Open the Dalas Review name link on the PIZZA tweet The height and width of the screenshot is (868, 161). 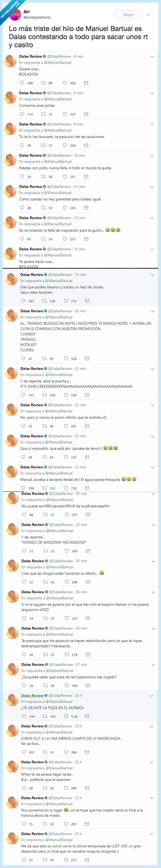(32, 695)
